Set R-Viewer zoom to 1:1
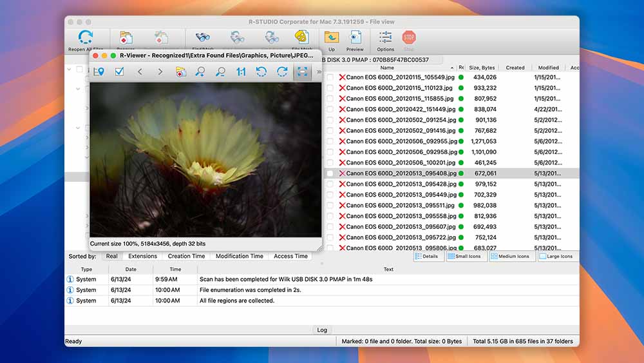The image size is (644, 363). pos(241,72)
